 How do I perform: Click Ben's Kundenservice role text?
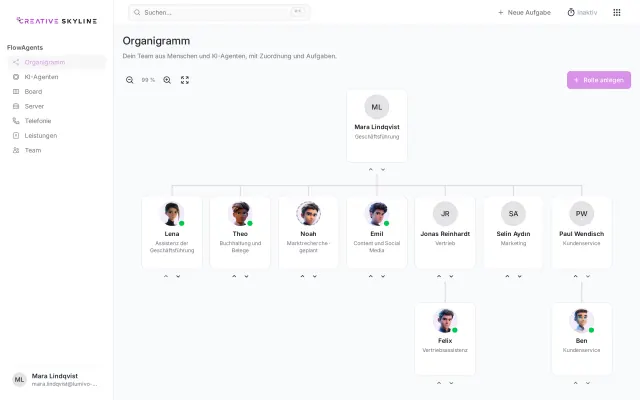tap(582, 350)
